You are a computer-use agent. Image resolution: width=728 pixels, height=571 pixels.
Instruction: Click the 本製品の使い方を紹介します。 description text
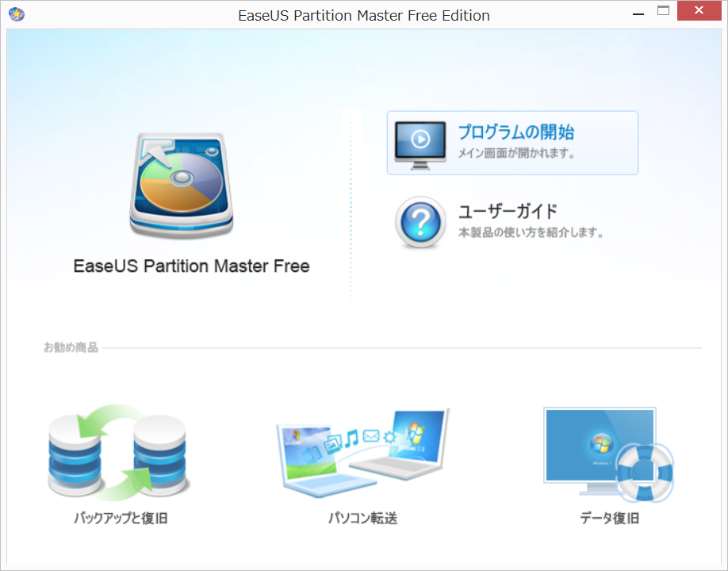[531, 232]
